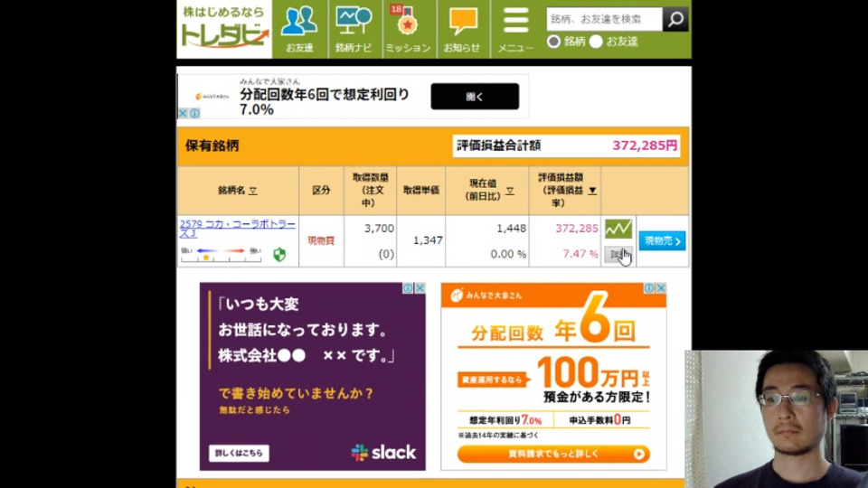Image resolution: width=868 pixels, height=488 pixels.
Task: Click the 7.47 % profit rate value
Action: (580, 254)
